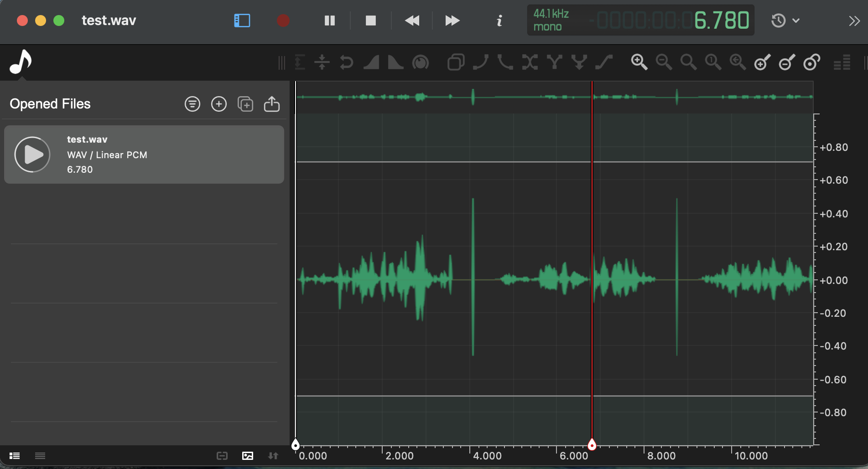
Task: Select the zoom out tool
Action: click(664, 62)
